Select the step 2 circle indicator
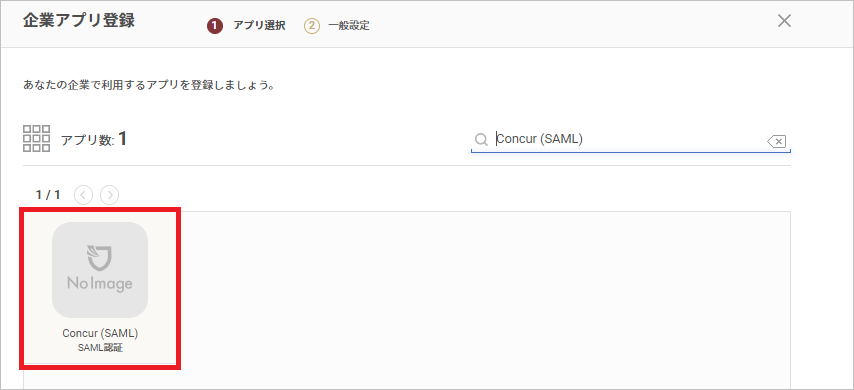The width and height of the screenshot is (854, 390). click(x=312, y=26)
